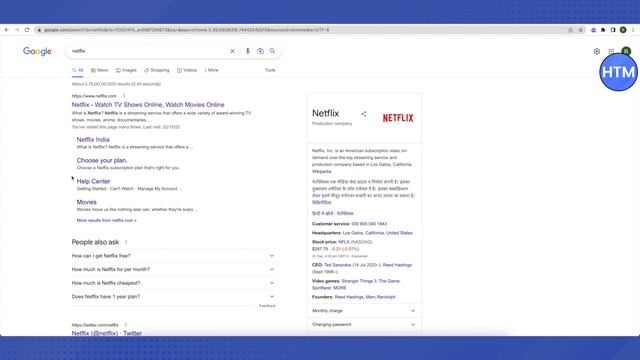
Task: Open Reed Hastings link in CEO row
Action: pyautogui.click(x=397, y=265)
